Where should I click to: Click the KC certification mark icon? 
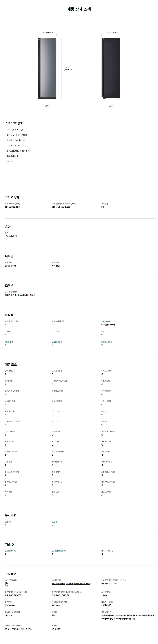7,584
